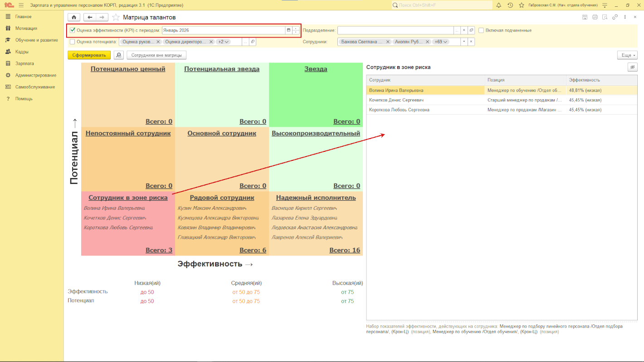Expand the +69 employees chip list
The height and width of the screenshot is (362, 644).
pos(440,42)
